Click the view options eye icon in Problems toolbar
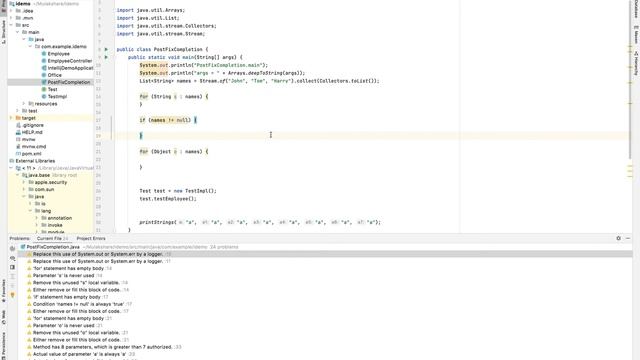 13,258
